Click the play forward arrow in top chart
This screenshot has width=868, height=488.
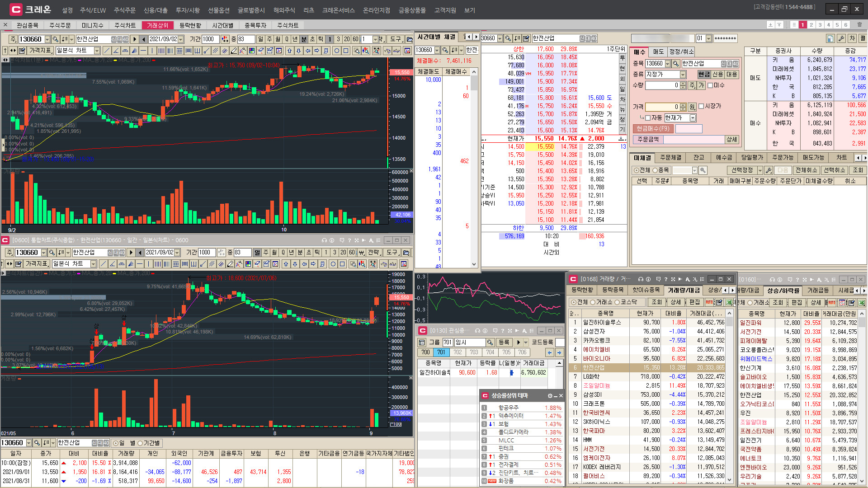pyautogui.click(x=134, y=39)
